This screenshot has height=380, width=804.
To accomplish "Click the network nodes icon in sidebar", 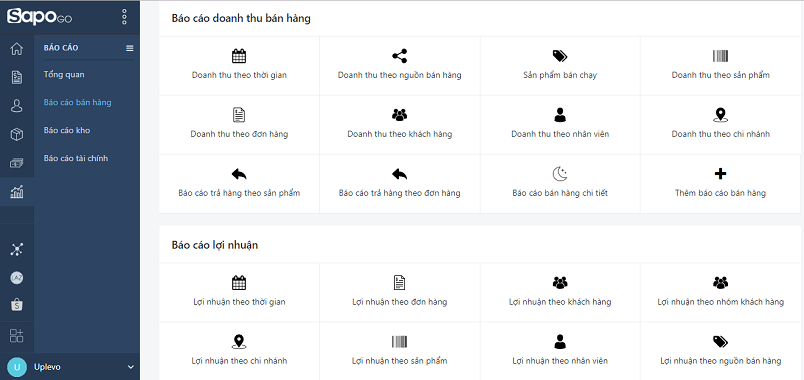I will point(17,250).
